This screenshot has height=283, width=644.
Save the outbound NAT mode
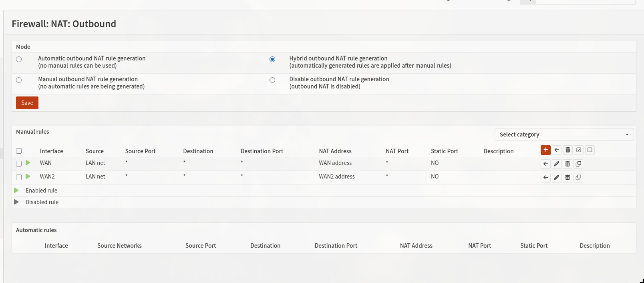coord(27,103)
